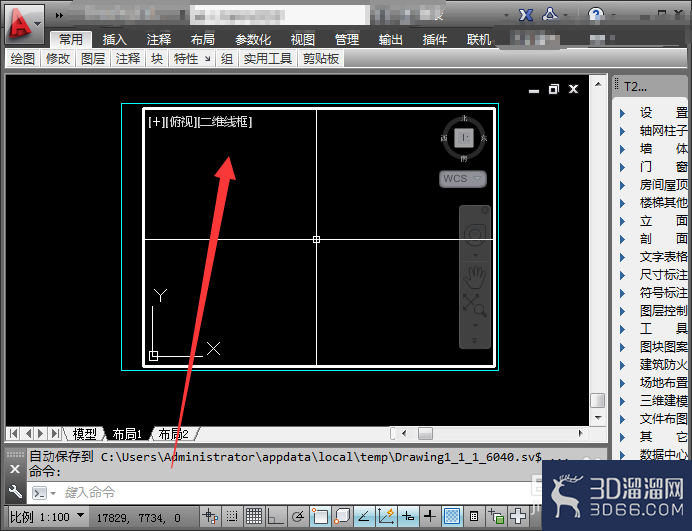Open the 联机 ribbon tab
The height and width of the screenshot is (531, 692).
[479, 40]
